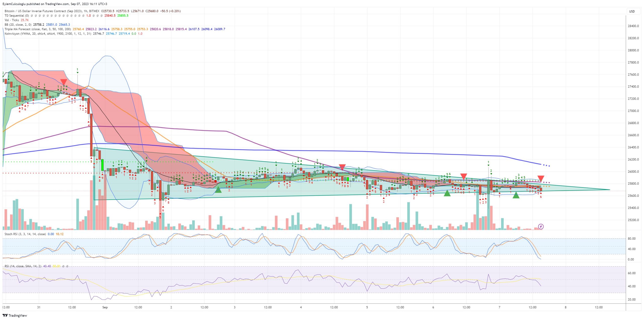Click the Koinvizyon indicator legend entry
Image resolution: width=644 pixels, height=320 pixels.
[48, 34]
